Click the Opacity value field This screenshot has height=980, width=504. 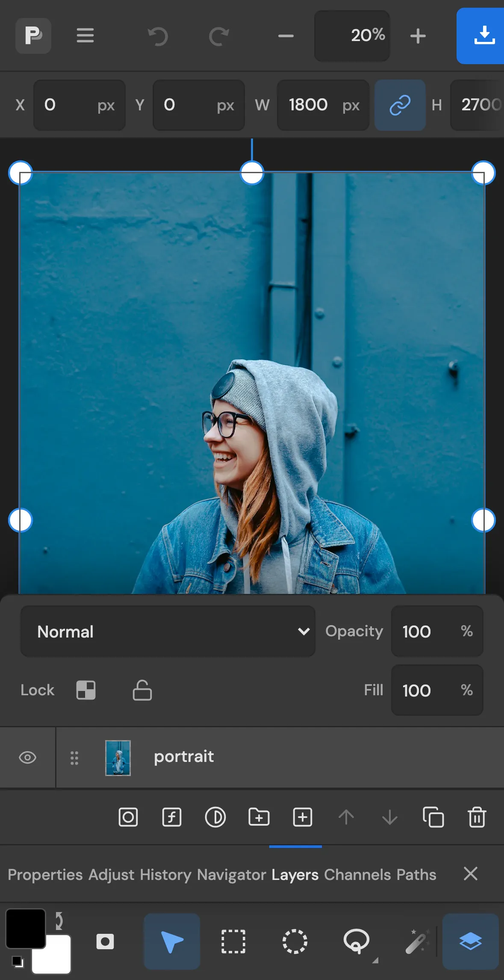point(437,631)
